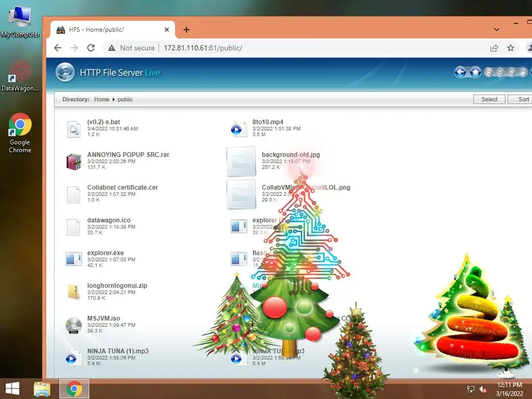532x399 pixels.
Task: Click the double up chevron icon
Action: coord(488,72)
